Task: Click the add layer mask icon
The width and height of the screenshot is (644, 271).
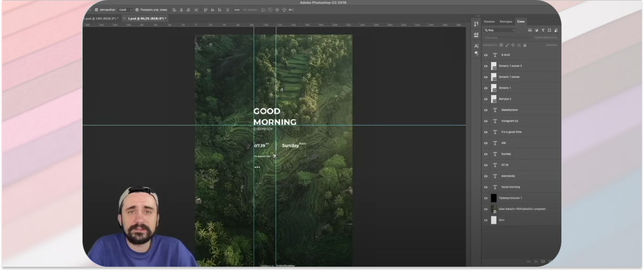Action: click(x=543, y=261)
